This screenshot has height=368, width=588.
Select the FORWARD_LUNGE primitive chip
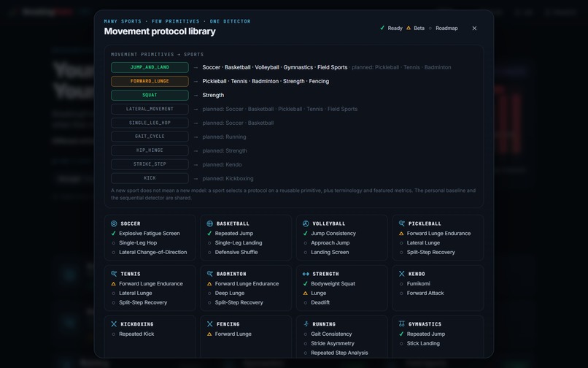click(x=150, y=81)
